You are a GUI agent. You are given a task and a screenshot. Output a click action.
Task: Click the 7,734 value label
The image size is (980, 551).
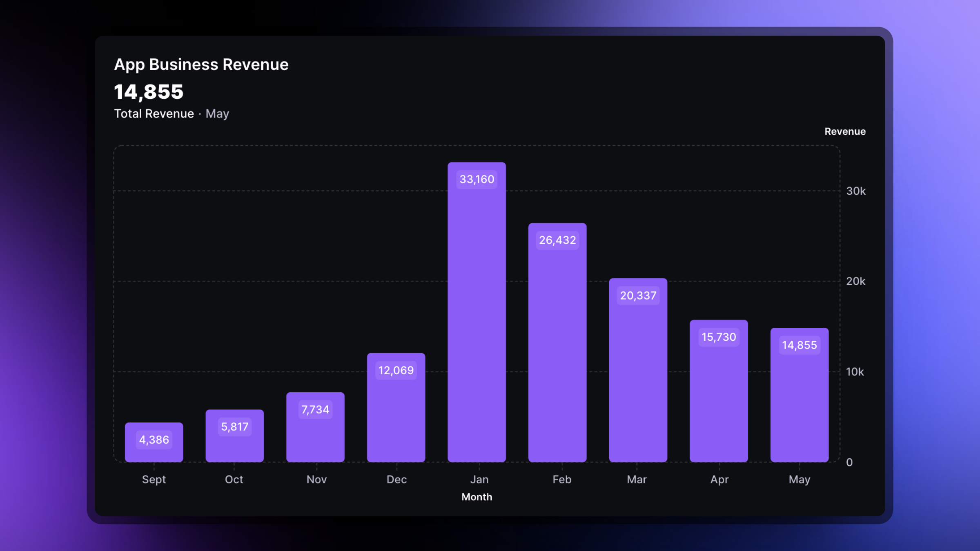[x=315, y=409]
